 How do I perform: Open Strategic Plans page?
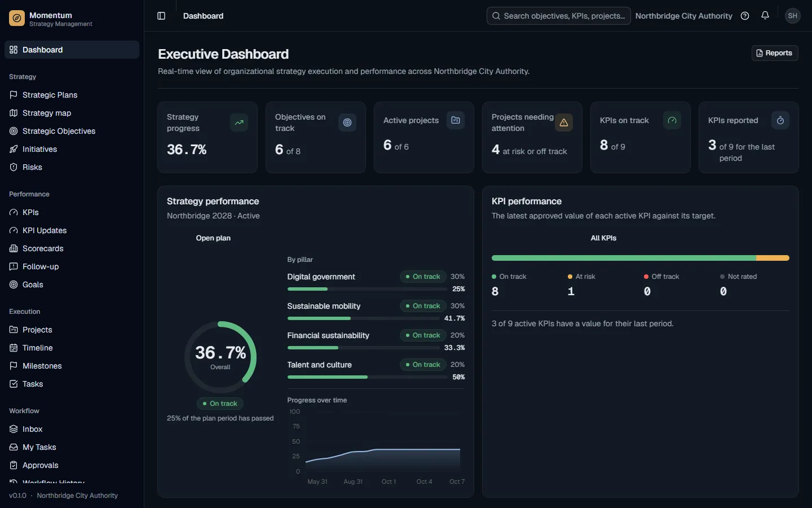(x=72, y=95)
